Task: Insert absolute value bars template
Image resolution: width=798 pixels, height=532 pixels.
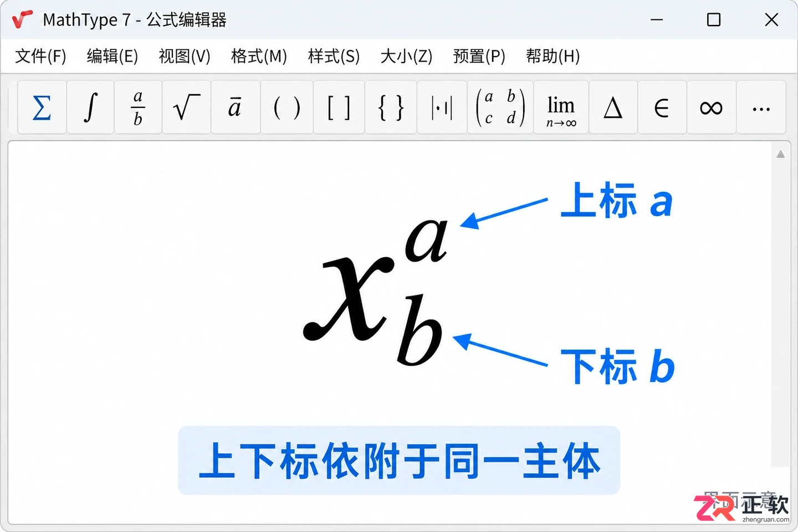Action: pyautogui.click(x=442, y=108)
